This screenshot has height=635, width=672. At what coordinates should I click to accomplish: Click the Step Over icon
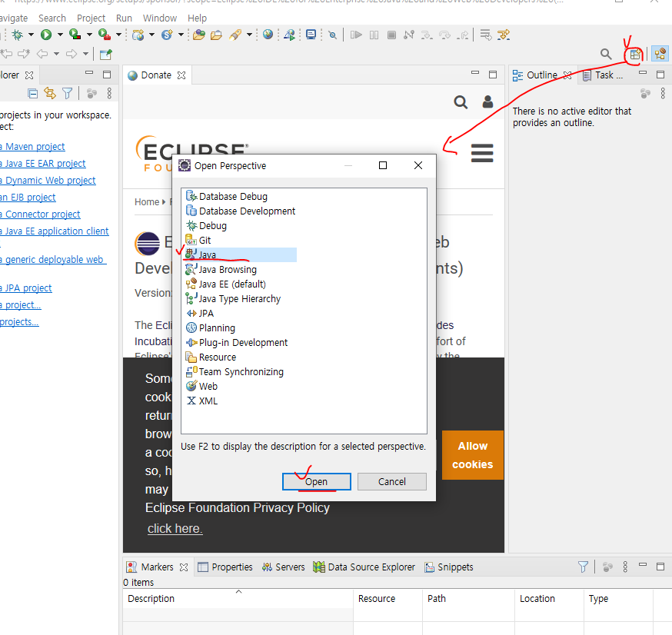coord(445,35)
